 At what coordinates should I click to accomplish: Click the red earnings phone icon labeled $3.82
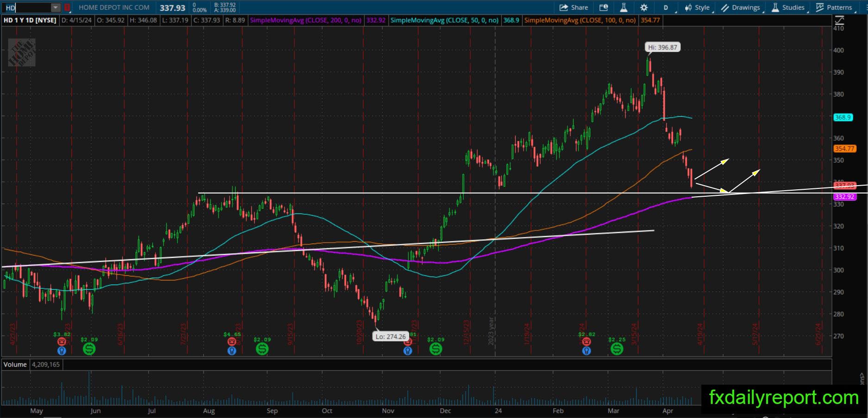(62, 342)
